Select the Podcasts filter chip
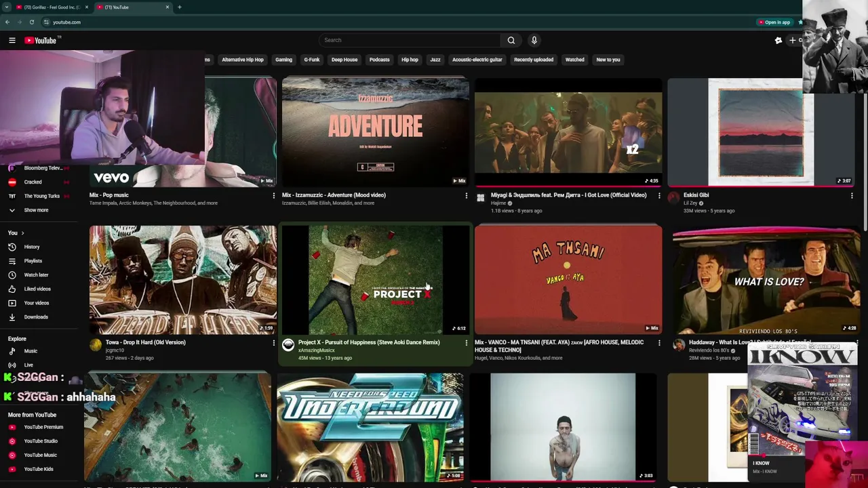 tap(380, 60)
